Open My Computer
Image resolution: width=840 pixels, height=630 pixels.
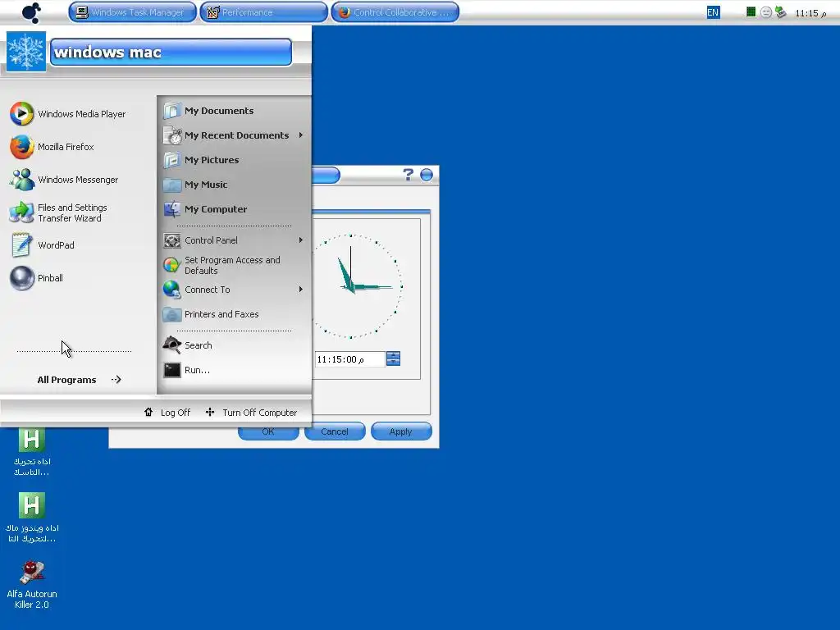[x=205, y=209]
